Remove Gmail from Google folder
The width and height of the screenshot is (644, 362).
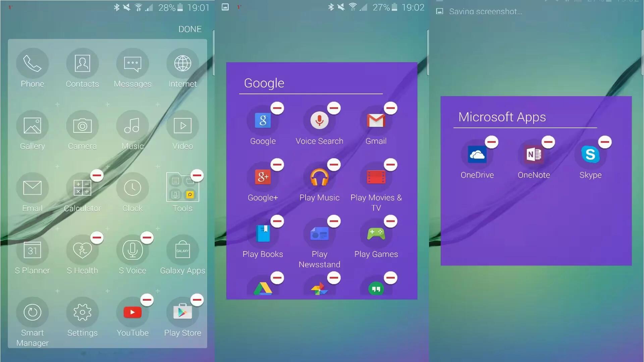pos(389,108)
